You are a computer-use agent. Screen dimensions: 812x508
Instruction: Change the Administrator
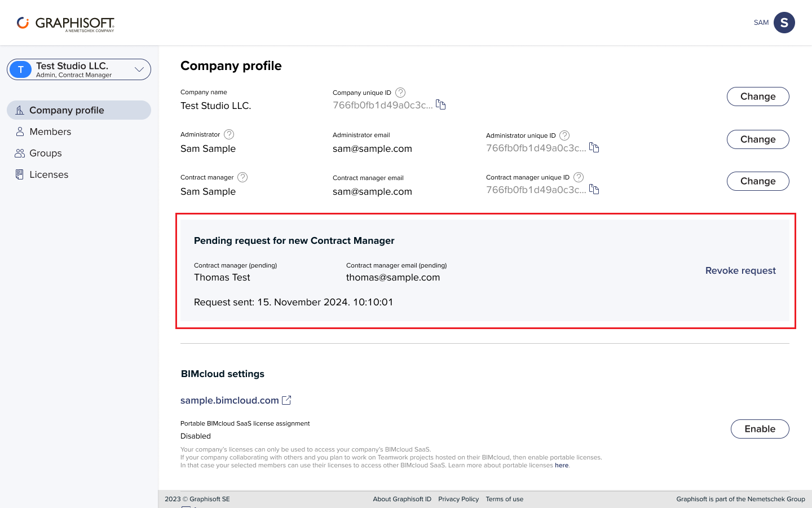coord(758,139)
